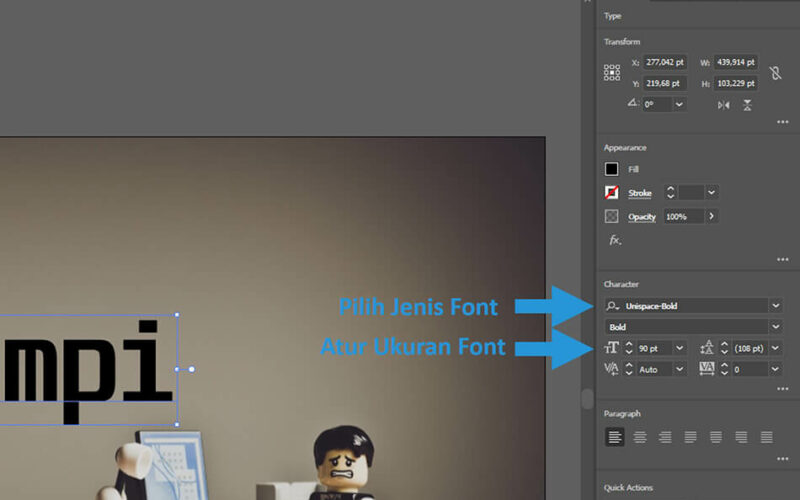
Task: Open the kerning Auto dropdown
Action: coord(680,369)
